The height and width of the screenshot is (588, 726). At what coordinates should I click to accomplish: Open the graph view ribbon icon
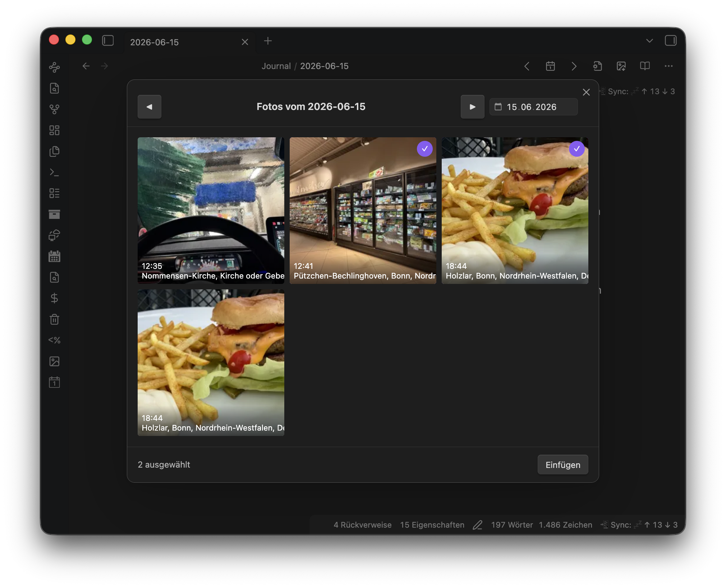coord(54,67)
